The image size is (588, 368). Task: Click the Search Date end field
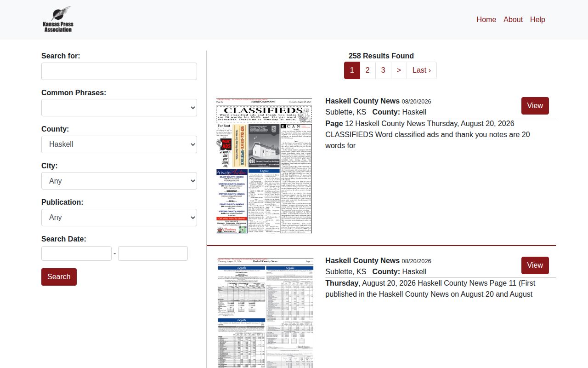coord(153,253)
